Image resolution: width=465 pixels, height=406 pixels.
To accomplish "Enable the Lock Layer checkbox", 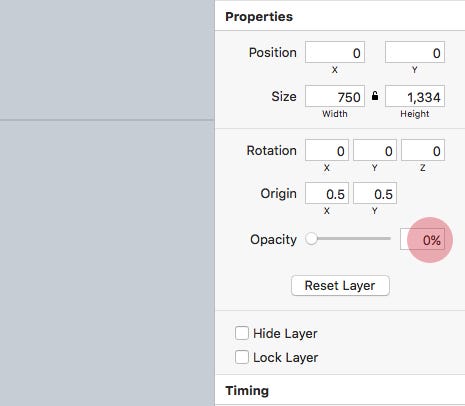I will tap(242, 357).
